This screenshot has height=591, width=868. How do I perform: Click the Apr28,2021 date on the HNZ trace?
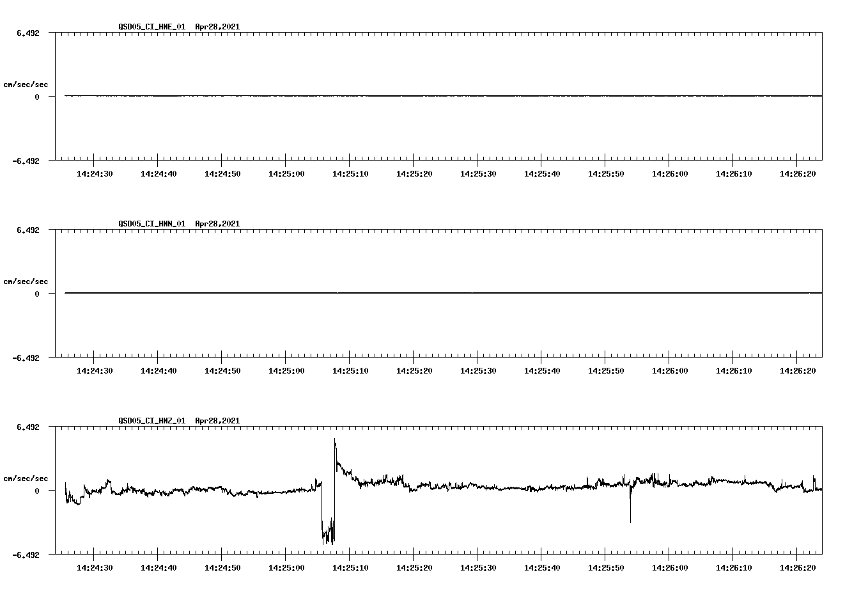pyautogui.click(x=217, y=421)
